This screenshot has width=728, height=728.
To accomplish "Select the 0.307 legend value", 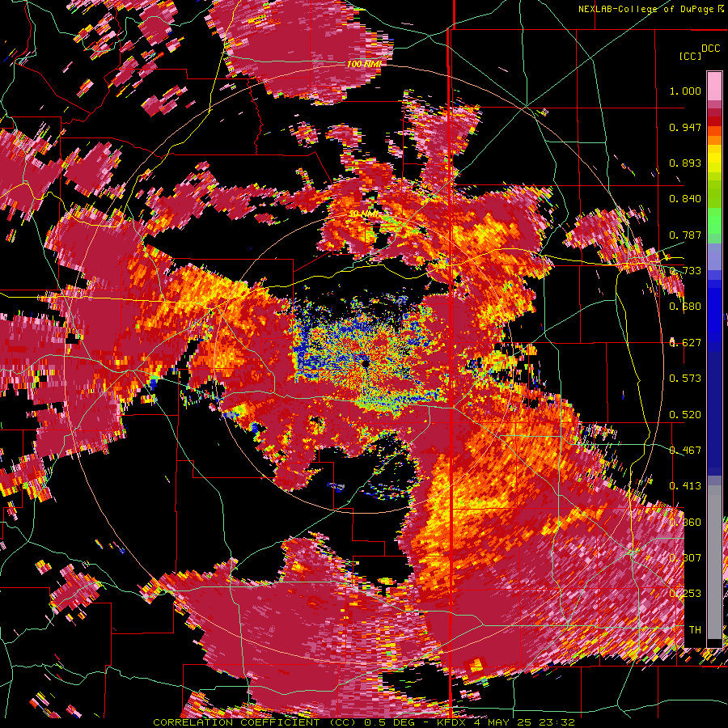I will (x=685, y=558).
